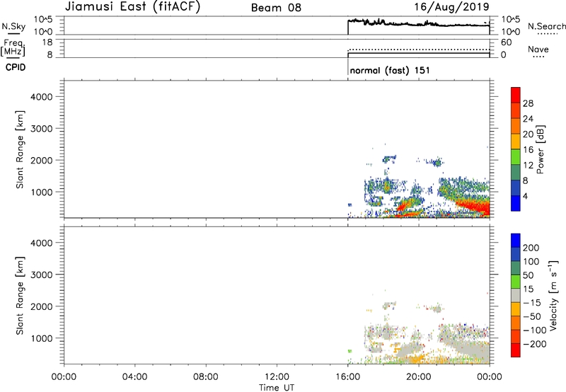Click the "18" frequency axis tick label
Image resolution: width=566 pixels, height=392 pixels.
click(x=47, y=42)
